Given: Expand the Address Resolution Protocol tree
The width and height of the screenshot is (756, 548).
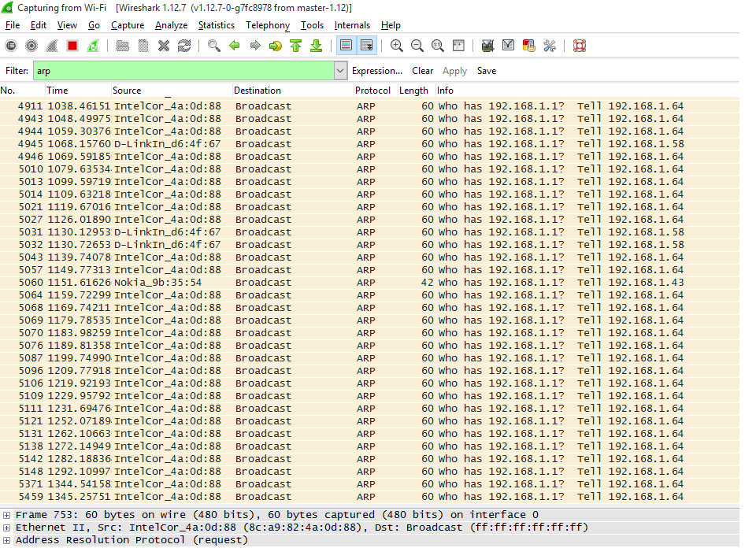Looking at the screenshot, I should [7, 540].
